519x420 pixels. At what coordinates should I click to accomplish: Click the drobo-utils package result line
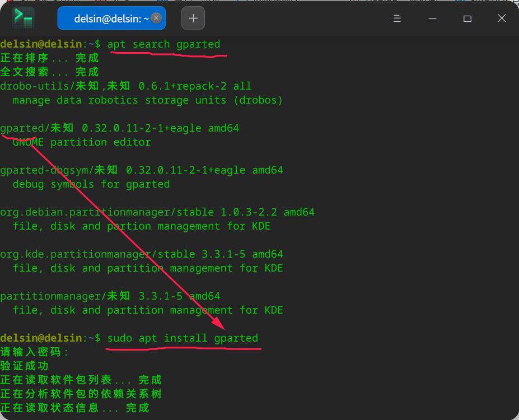pos(126,86)
